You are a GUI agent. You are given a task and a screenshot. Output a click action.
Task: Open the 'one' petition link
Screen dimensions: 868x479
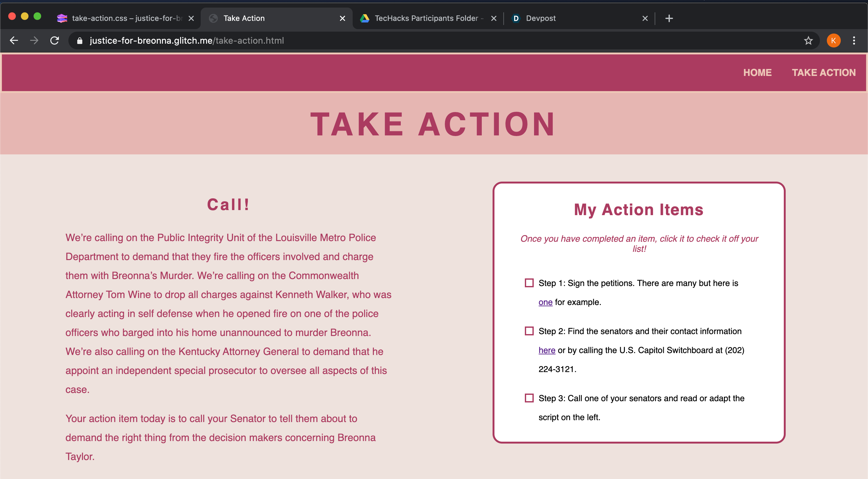[x=545, y=302]
